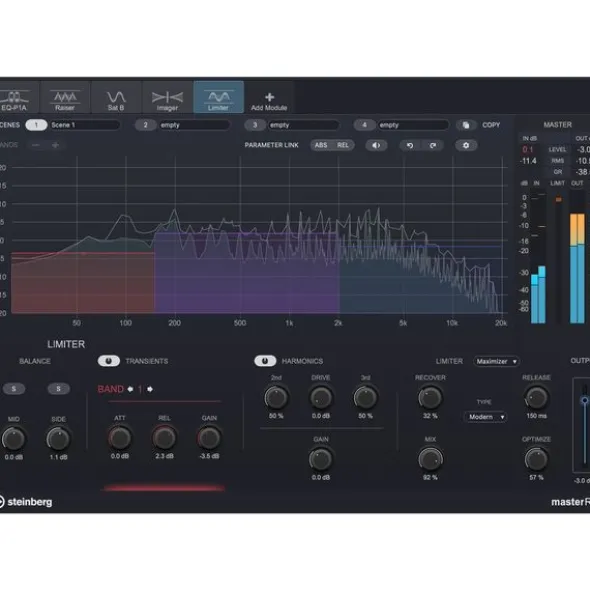Viewport: 590px width, 591px height.
Task: Click the 92 % mix value
Action: 430,478
